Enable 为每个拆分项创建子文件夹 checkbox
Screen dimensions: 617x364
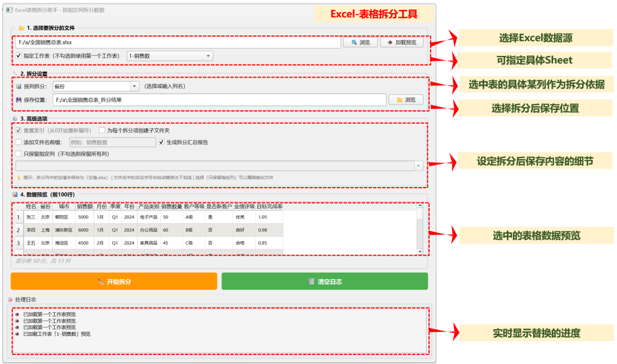[x=102, y=130]
